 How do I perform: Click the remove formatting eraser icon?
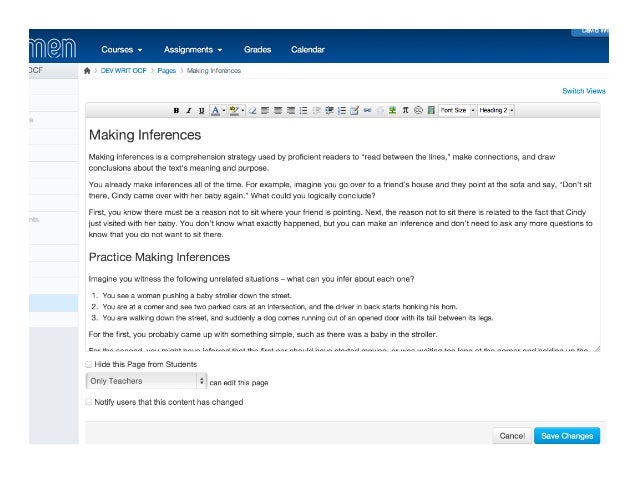252,110
